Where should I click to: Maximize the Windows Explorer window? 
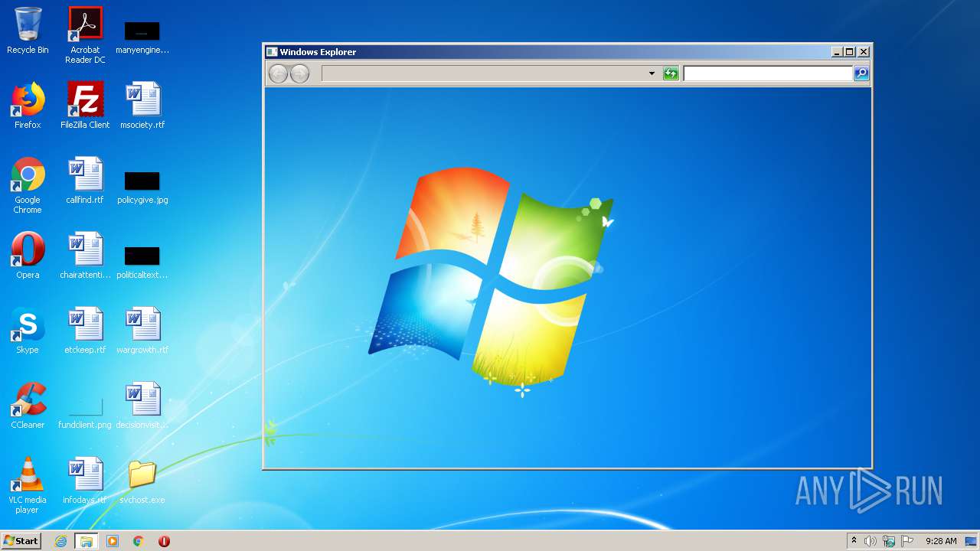tap(850, 52)
